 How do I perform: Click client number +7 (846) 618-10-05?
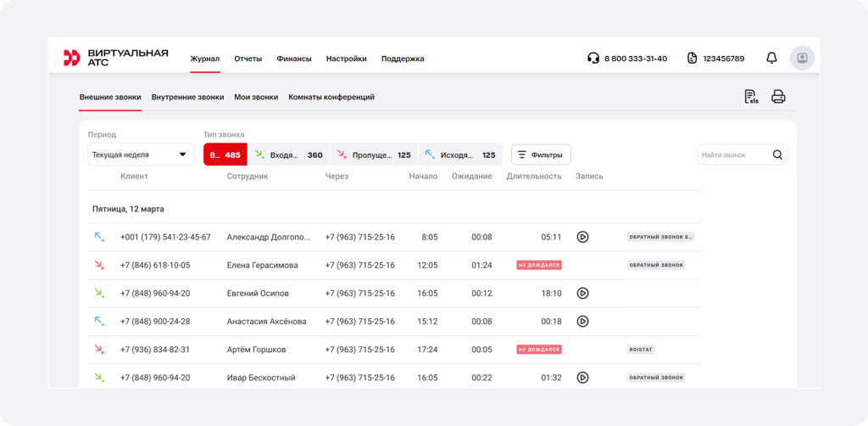click(x=155, y=266)
